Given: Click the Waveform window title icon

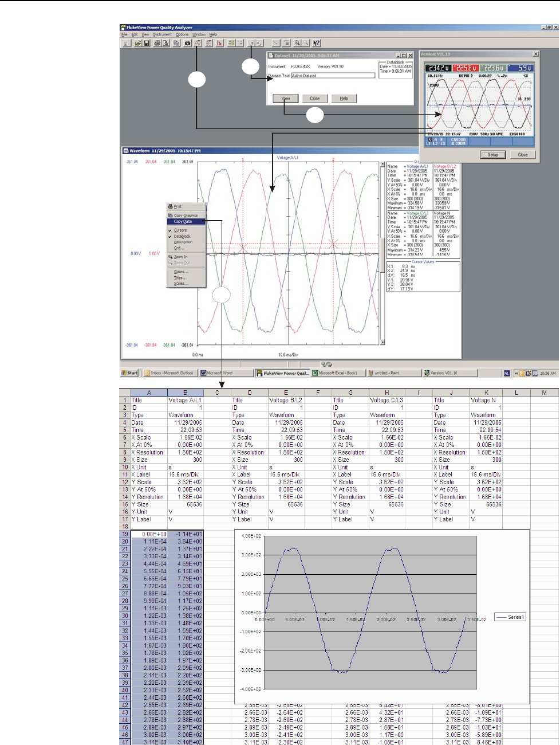Looking at the screenshot, I should (125, 151).
